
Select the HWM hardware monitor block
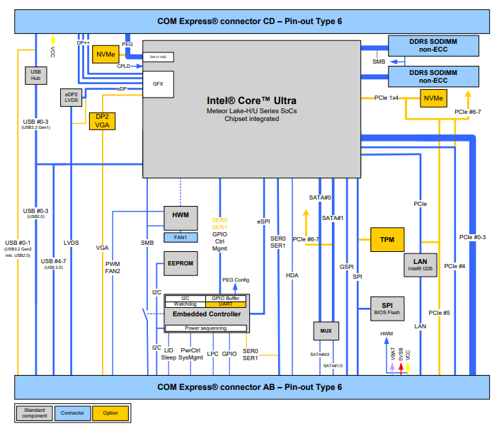(181, 214)
